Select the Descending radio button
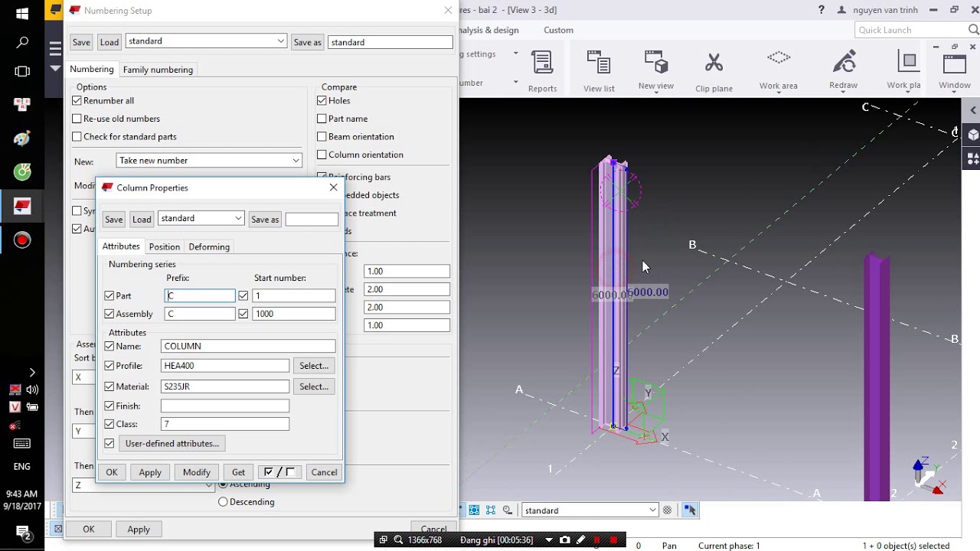980x551 pixels. [x=223, y=502]
